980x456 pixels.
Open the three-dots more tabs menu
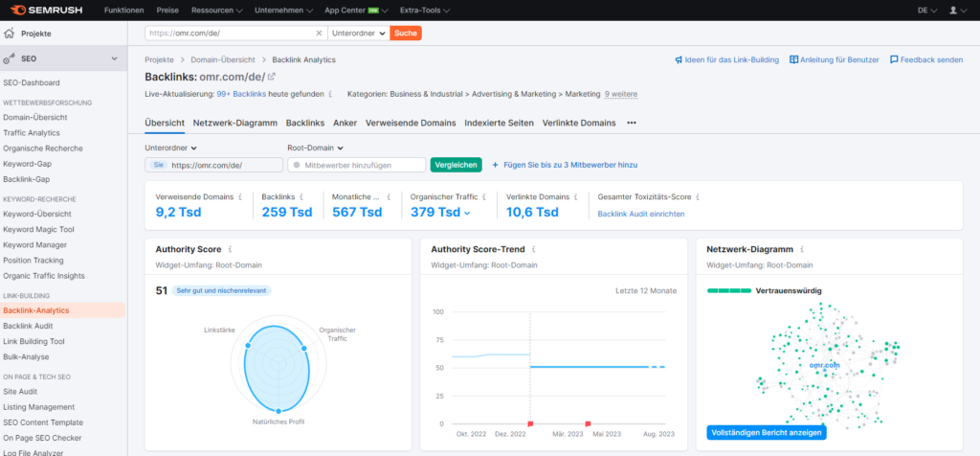(x=632, y=124)
